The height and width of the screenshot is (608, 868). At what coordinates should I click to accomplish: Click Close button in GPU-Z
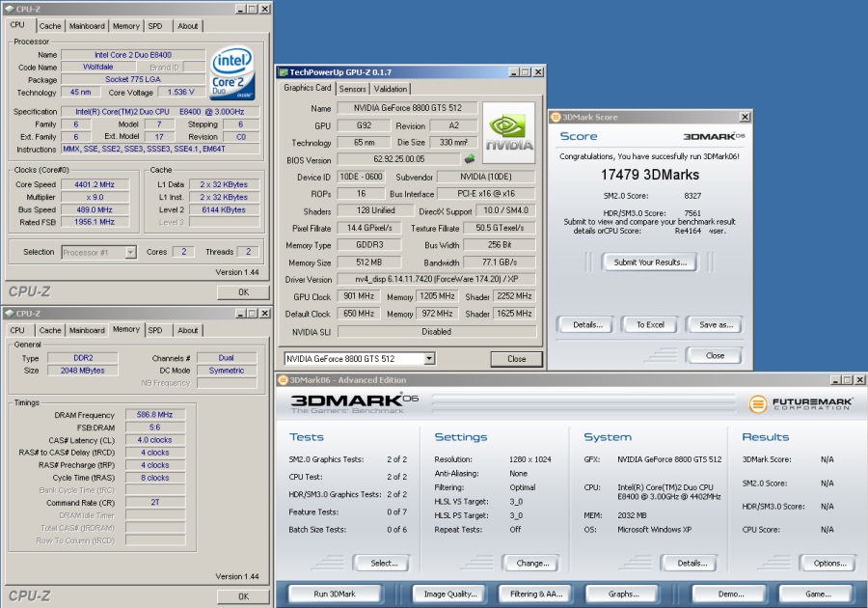[517, 359]
